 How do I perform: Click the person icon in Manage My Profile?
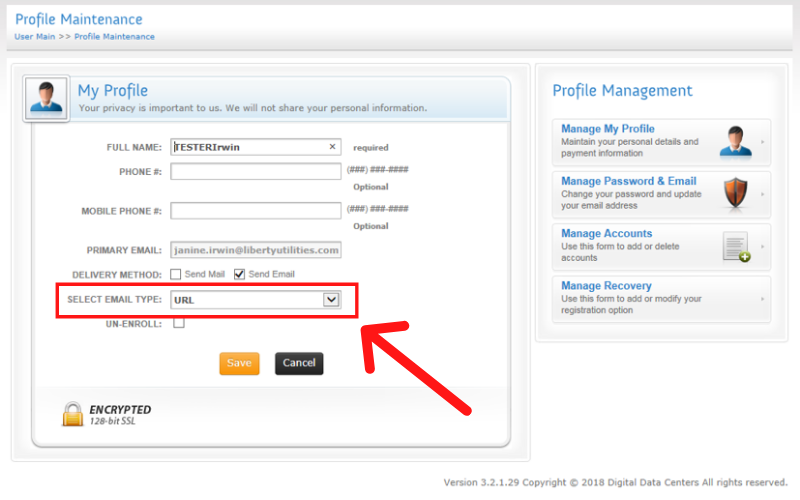pyautogui.click(x=735, y=142)
